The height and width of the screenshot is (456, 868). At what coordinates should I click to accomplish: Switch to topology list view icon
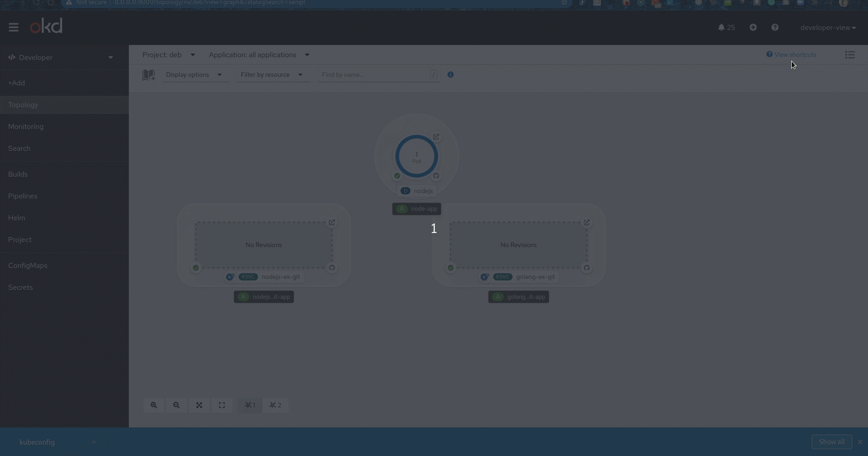pos(850,55)
